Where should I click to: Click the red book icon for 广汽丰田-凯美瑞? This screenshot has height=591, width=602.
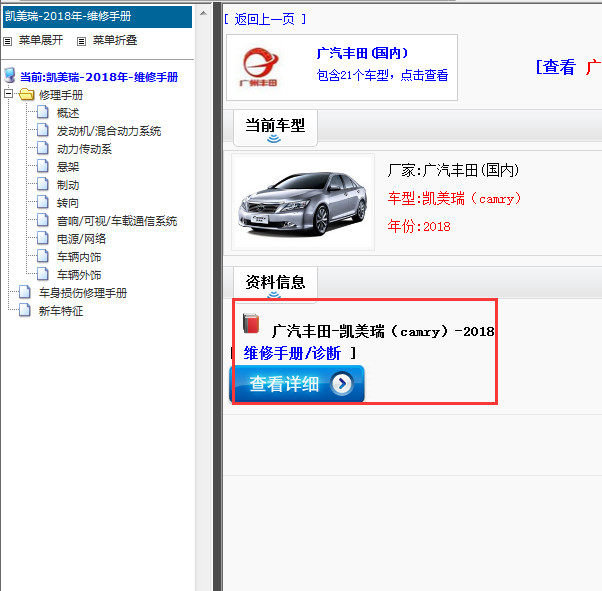[x=251, y=323]
